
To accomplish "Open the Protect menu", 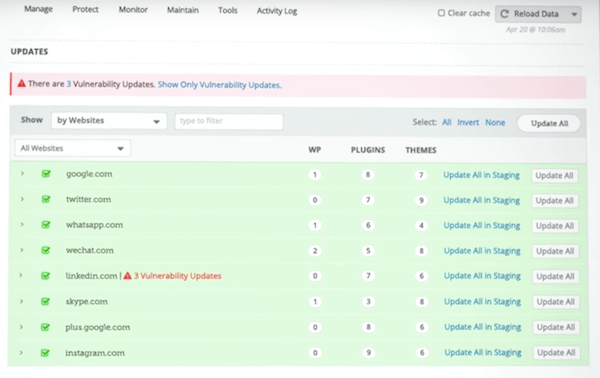I will click(x=85, y=9).
